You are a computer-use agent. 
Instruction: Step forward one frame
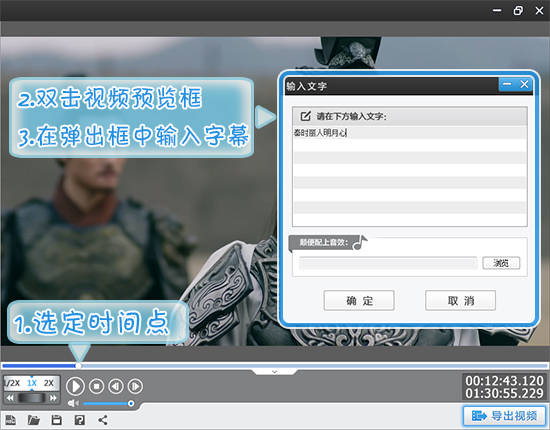pyautogui.click(x=135, y=386)
